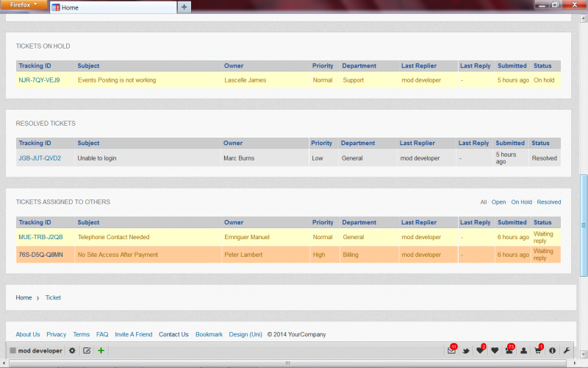The height and width of the screenshot is (368, 588).
Task: Click Contact Us footer link
Action: [173, 334]
